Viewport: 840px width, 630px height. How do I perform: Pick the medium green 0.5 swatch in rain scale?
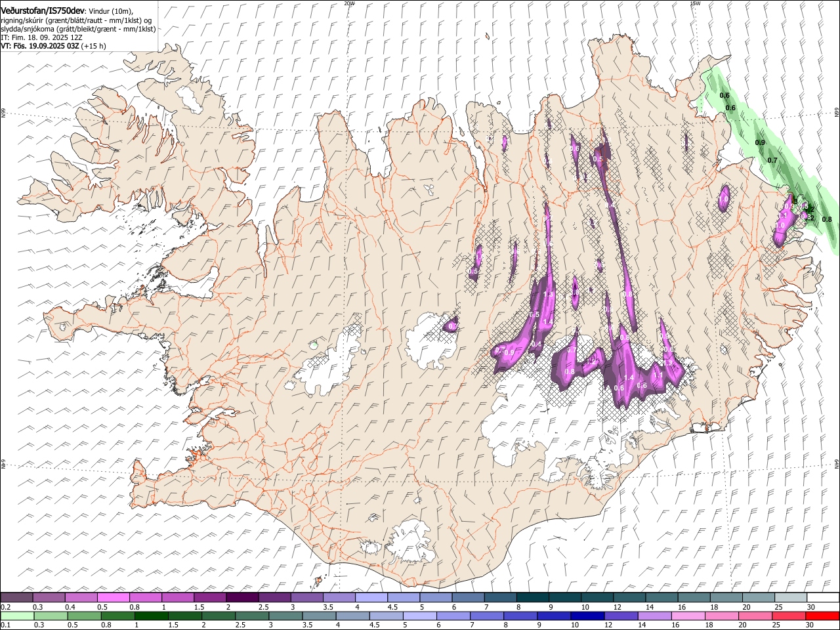tap(85, 616)
